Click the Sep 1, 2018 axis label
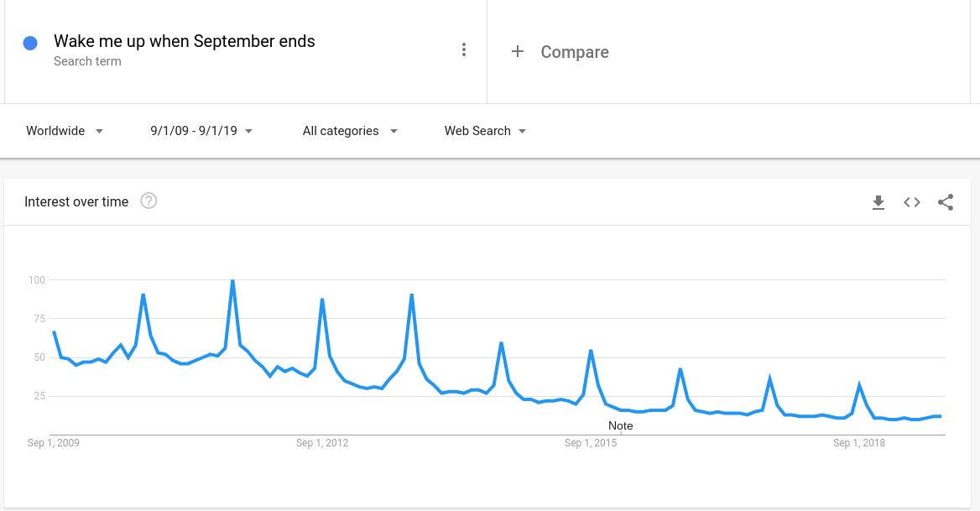 click(x=859, y=443)
